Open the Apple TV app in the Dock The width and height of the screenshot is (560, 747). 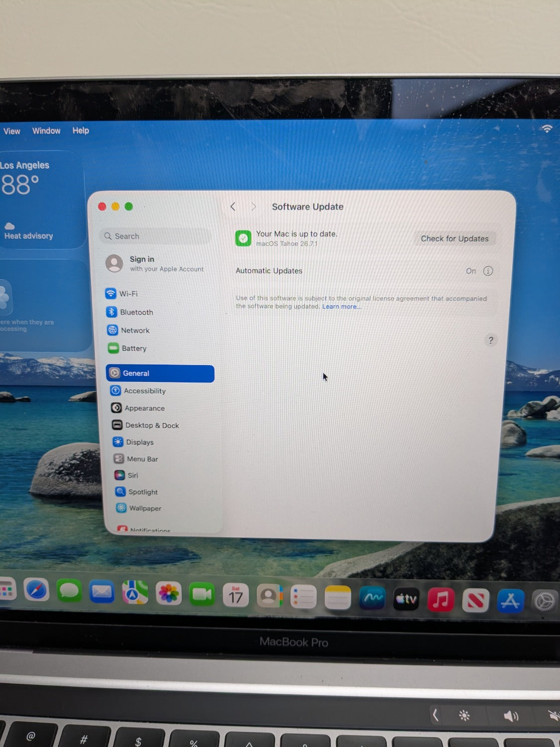coord(406,600)
